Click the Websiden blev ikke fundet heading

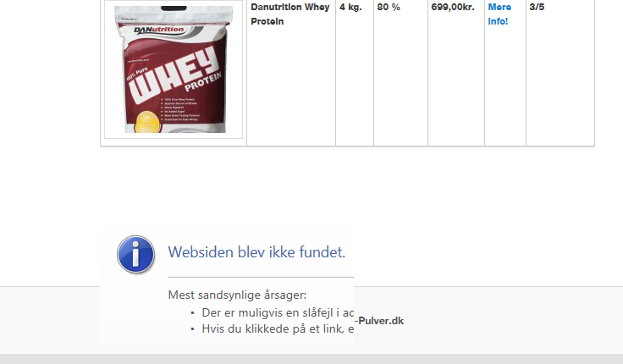256,252
